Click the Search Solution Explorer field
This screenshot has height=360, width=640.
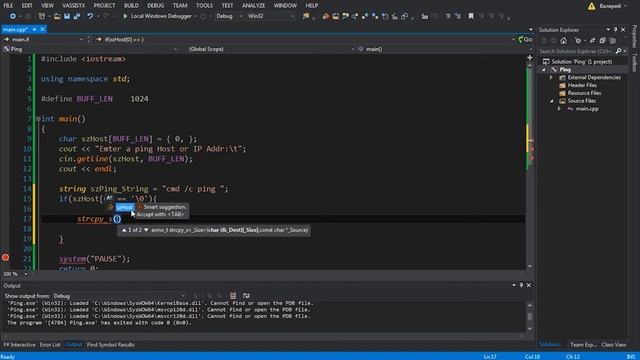coord(576,51)
